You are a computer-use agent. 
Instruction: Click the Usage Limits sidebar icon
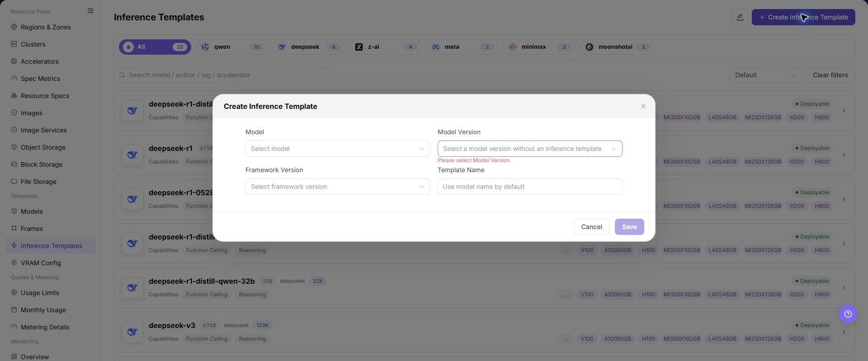point(14,292)
